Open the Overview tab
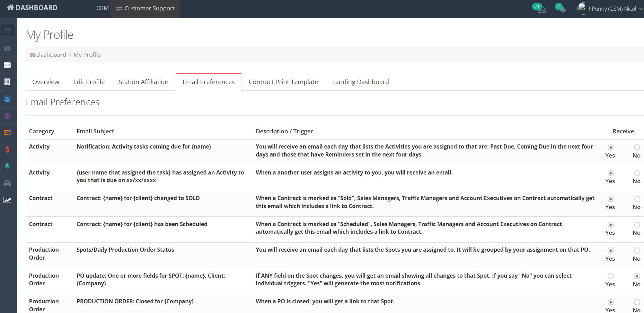Image resolution: width=644 pixels, height=313 pixels. (x=46, y=82)
